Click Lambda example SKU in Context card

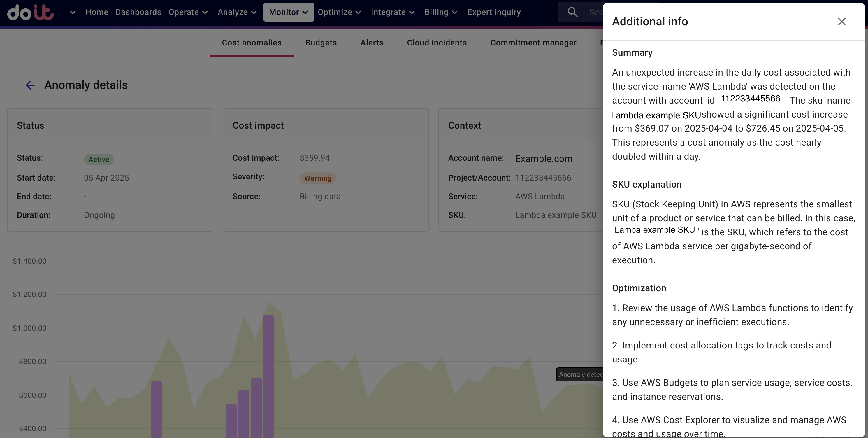(556, 215)
